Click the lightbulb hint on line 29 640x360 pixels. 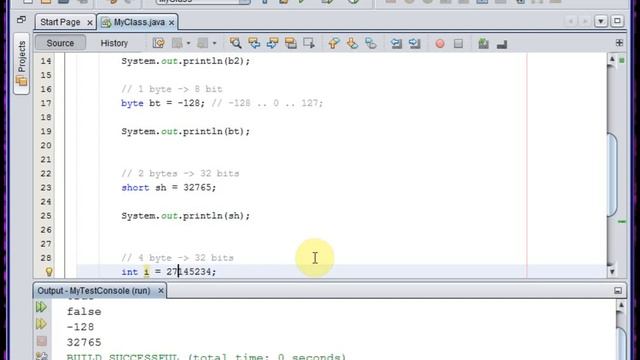pyautogui.click(x=49, y=271)
